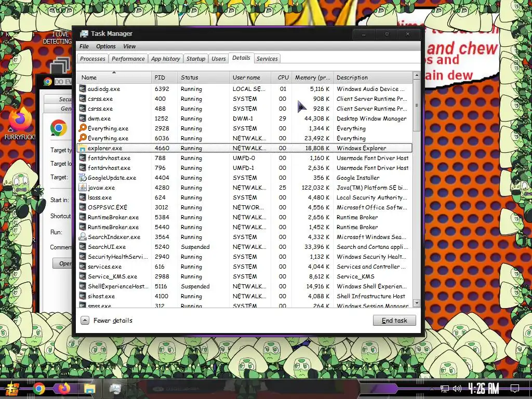This screenshot has width=532, height=399.
Task: Click the Desktop Window Manager description
Action: [371, 118]
